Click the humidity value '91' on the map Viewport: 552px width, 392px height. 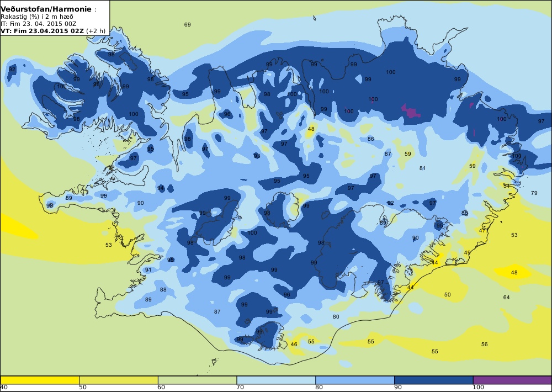(148, 270)
